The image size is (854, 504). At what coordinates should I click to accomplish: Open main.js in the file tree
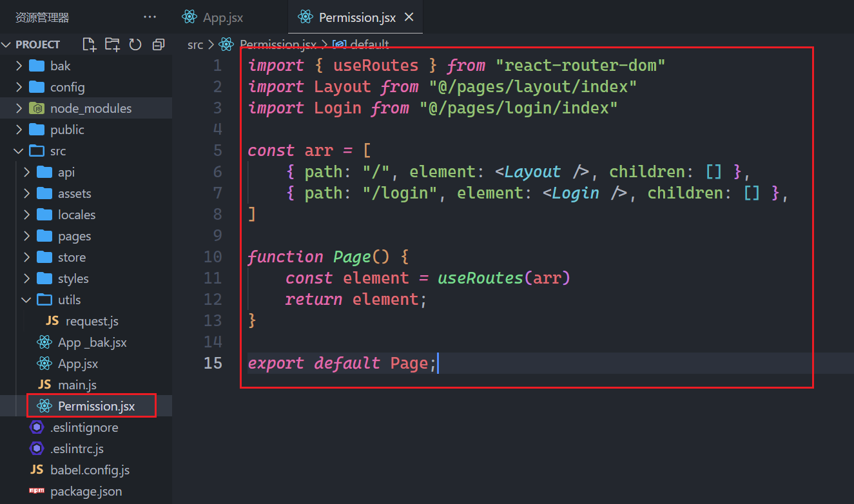(86, 385)
